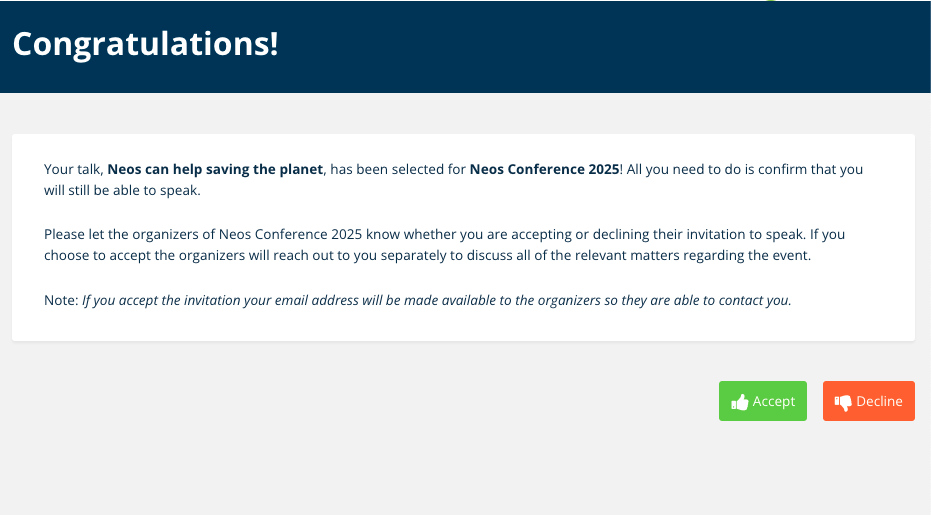Accept the invitation to speak
Viewport: 931px width, 515px height.
[x=763, y=401]
